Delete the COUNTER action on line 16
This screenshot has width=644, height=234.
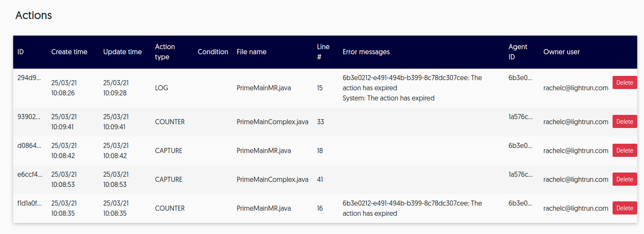click(x=624, y=208)
